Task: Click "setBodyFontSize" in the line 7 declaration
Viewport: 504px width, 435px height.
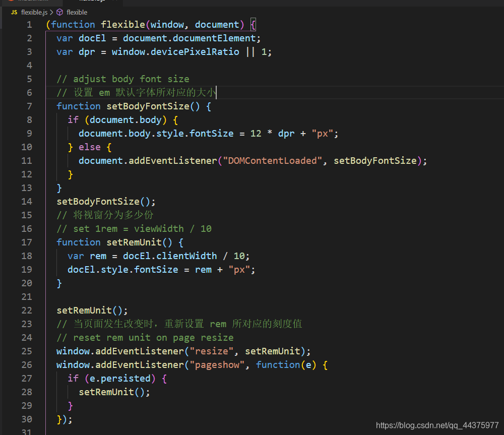Action: (148, 106)
